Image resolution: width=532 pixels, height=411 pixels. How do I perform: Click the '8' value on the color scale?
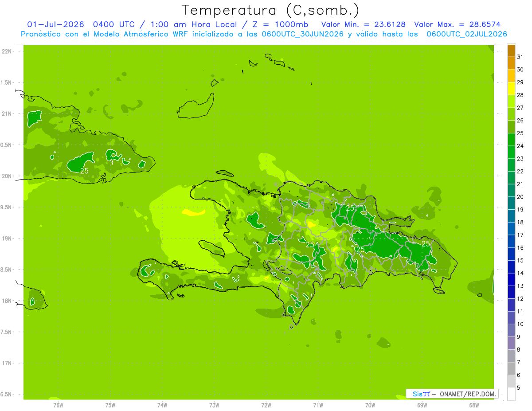click(518, 349)
